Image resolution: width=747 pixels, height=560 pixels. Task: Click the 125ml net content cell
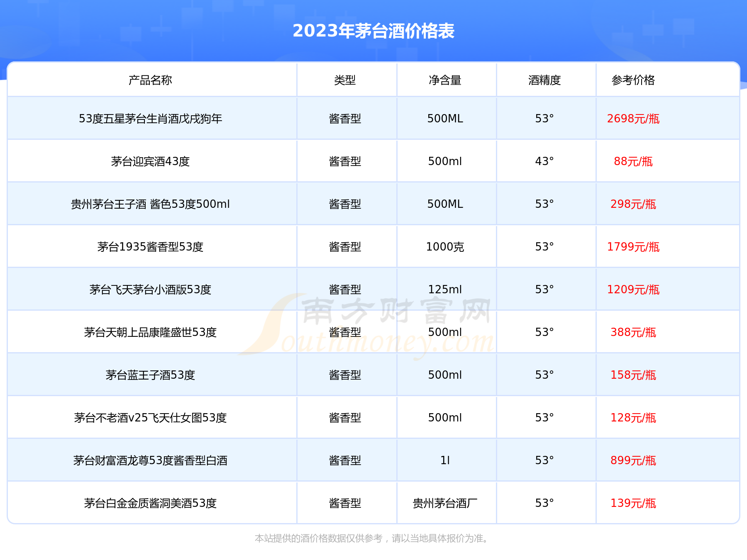coord(445,290)
